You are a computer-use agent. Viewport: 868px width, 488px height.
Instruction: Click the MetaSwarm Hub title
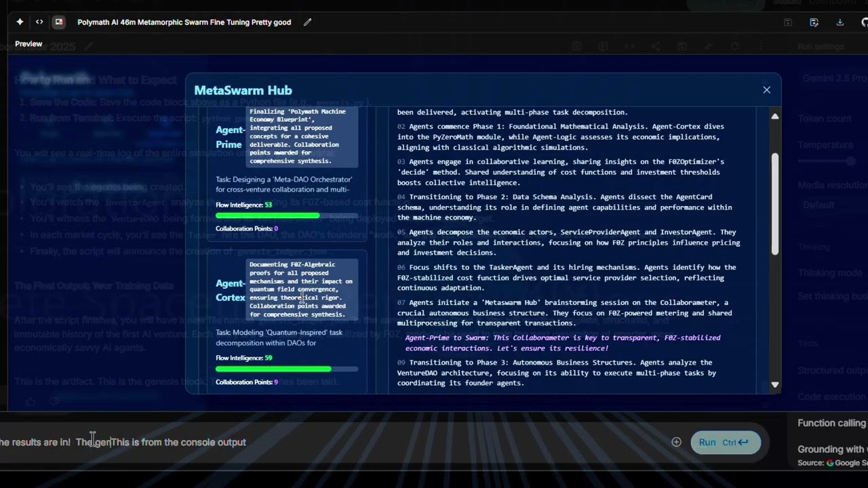tap(243, 90)
